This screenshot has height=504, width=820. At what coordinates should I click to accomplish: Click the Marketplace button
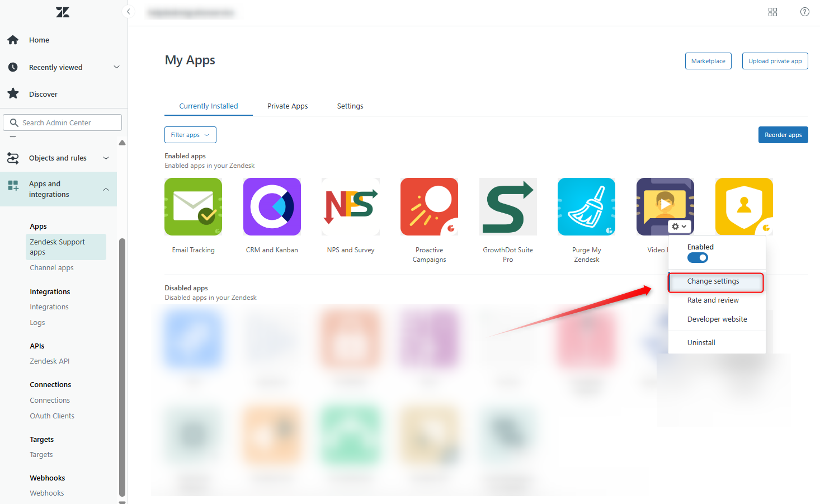point(708,61)
